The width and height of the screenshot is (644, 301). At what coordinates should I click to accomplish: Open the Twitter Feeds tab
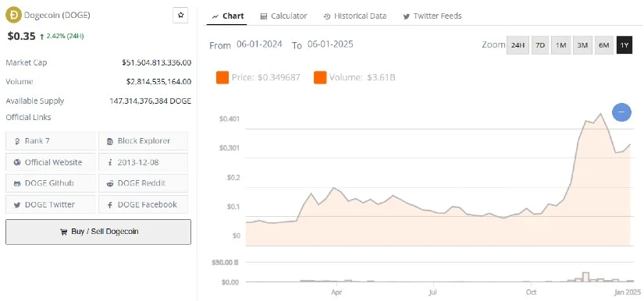click(432, 16)
